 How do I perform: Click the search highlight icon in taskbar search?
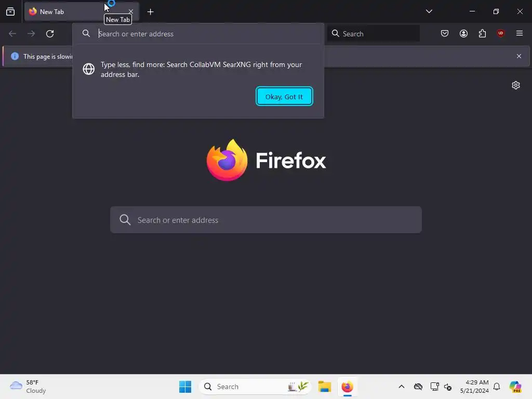pos(298,387)
